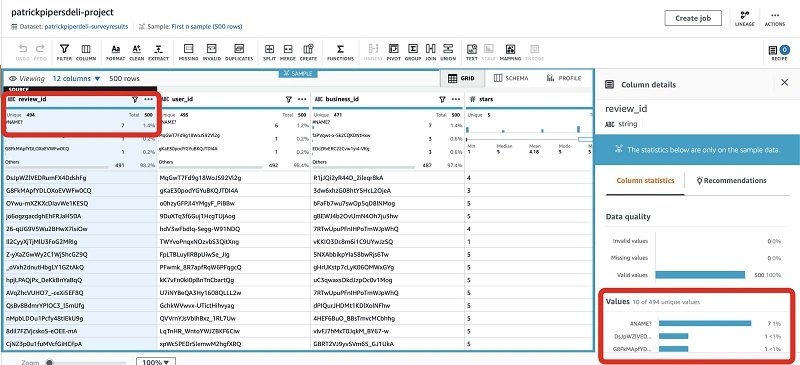Image resolution: width=800 pixels, height=365 pixels.
Task: Select the Union tool
Action: (x=448, y=53)
